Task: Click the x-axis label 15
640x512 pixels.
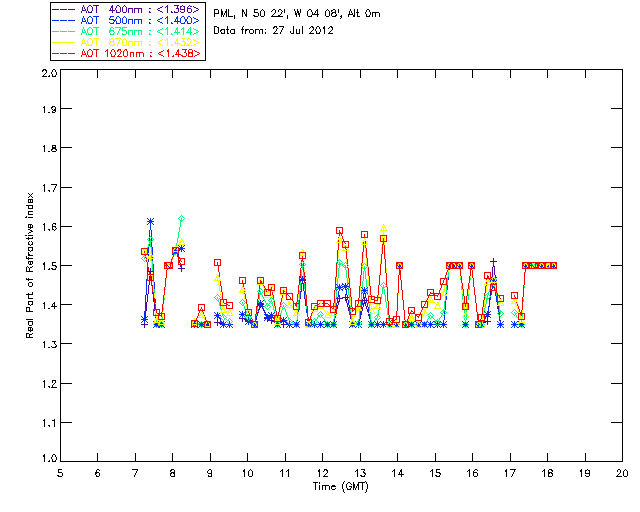Action: pos(435,473)
